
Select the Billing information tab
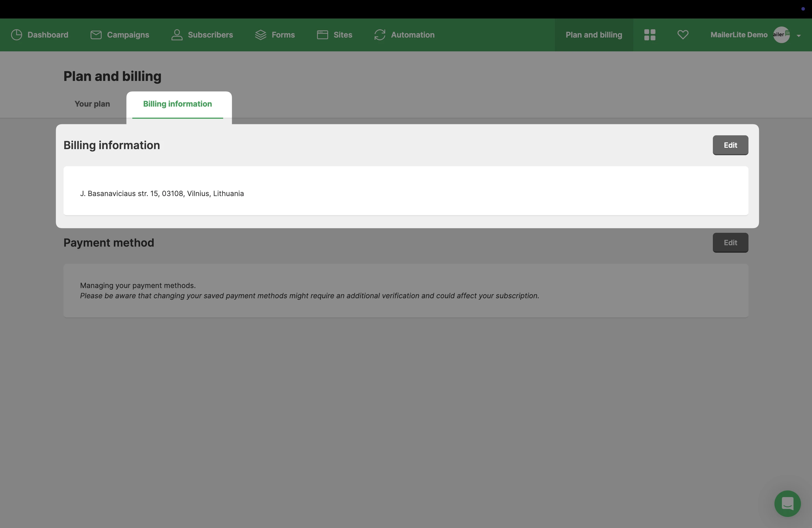[177, 104]
